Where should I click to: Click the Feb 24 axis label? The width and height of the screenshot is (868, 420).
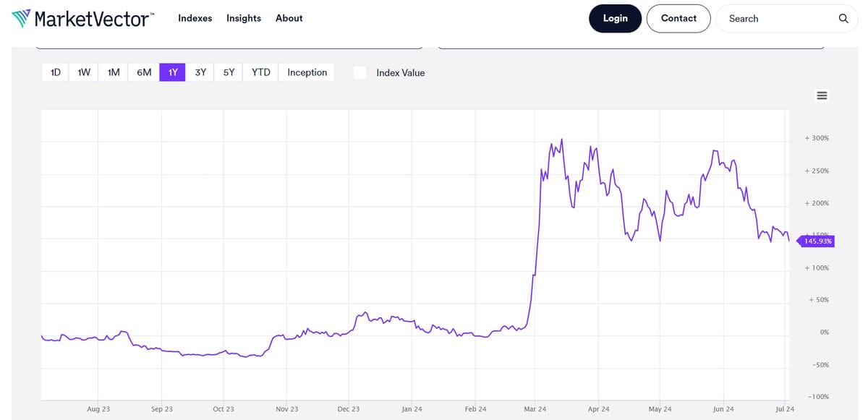click(475, 409)
